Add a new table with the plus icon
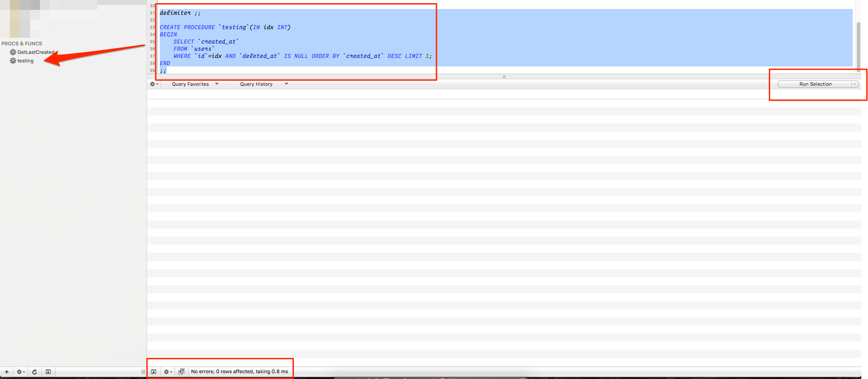Viewport: 868px width, 379px height. [x=7, y=372]
